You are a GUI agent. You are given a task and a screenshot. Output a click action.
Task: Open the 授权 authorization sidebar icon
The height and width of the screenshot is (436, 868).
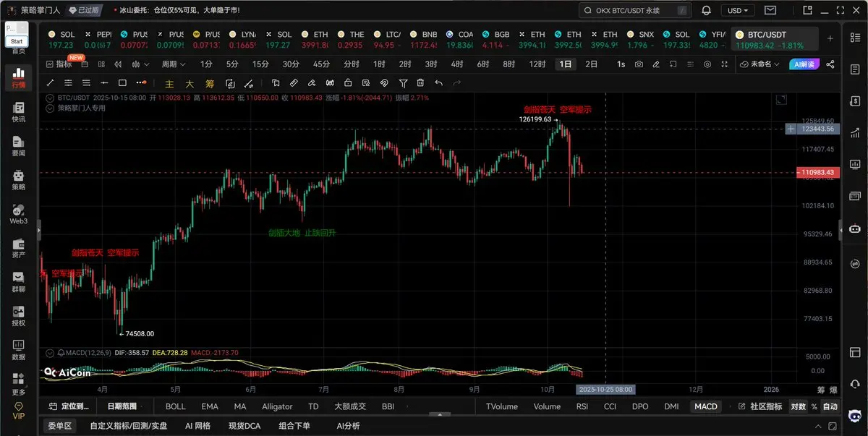[19, 316]
